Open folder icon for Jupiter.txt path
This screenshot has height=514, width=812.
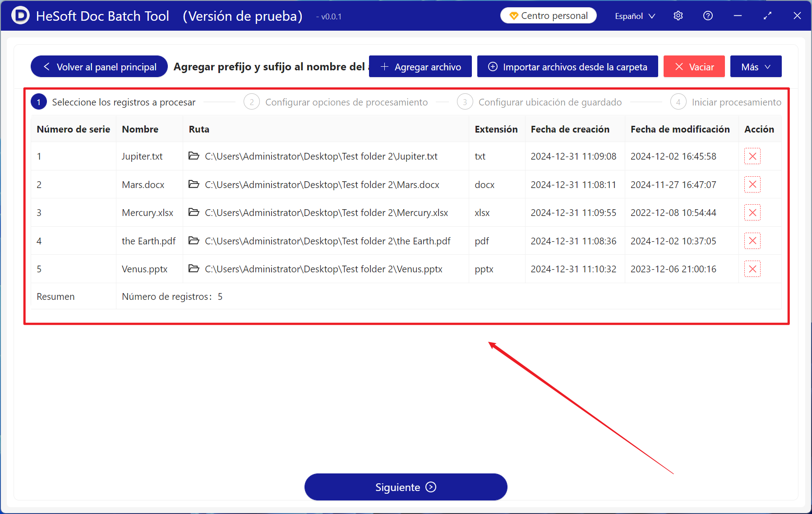pyautogui.click(x=194, y=156)
